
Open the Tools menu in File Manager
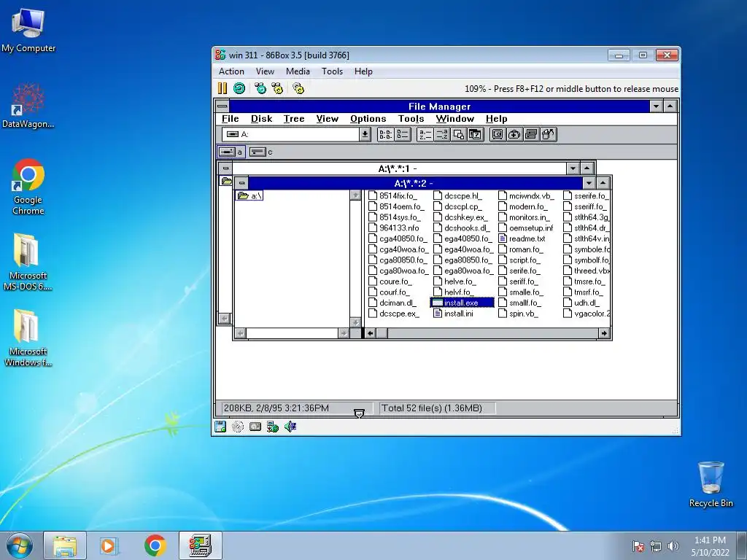tap(411, 119)
